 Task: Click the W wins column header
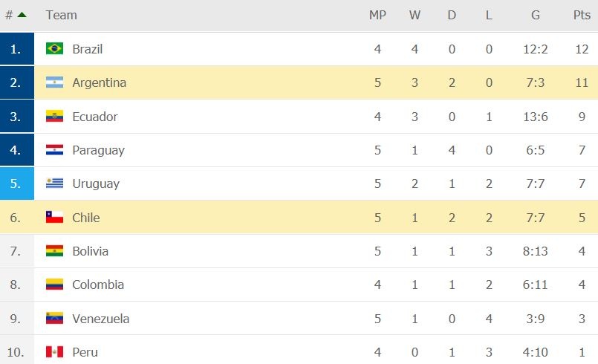(415, 15)
